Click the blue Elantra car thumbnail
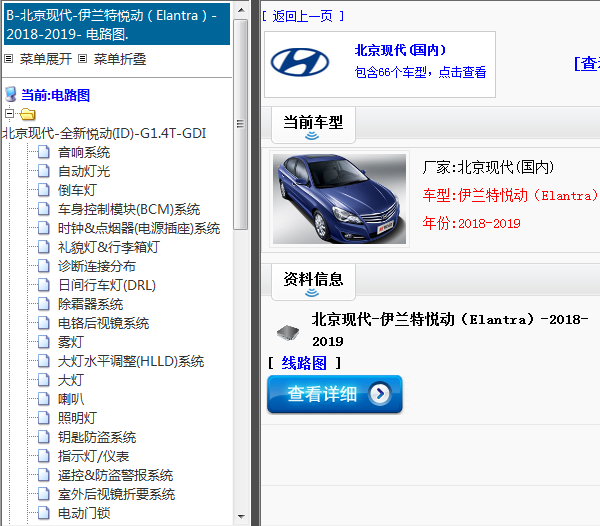The height and width of the screenshot is (526, 600). point(339,199)
